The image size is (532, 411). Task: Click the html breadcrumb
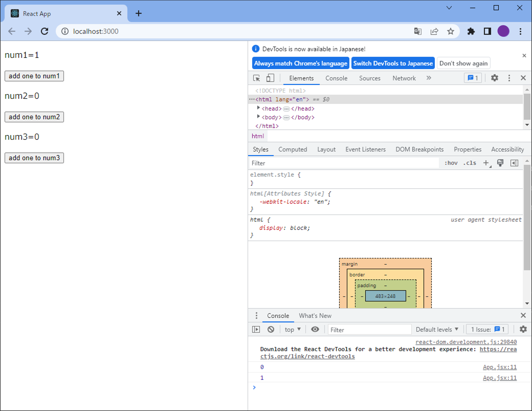258,136
